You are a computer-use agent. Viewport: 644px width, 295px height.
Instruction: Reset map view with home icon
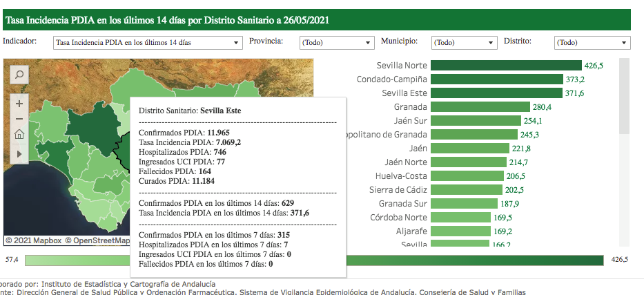tap(19, 135)
